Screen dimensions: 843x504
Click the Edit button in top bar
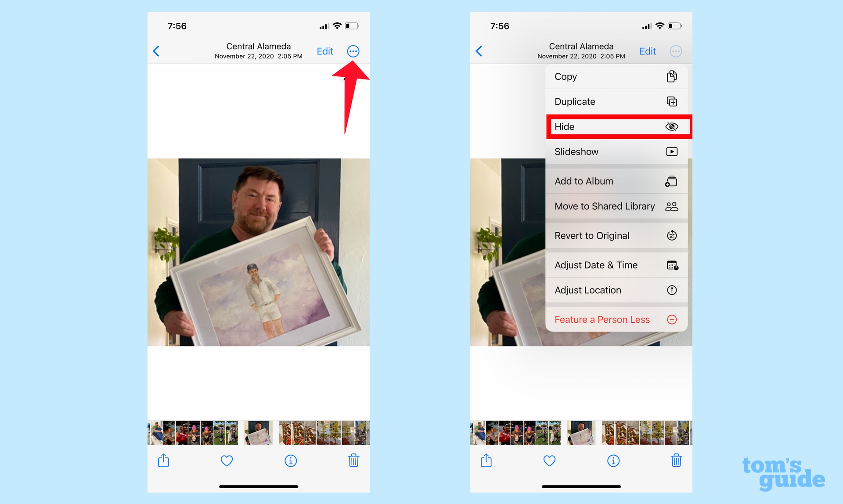point(324,51)
